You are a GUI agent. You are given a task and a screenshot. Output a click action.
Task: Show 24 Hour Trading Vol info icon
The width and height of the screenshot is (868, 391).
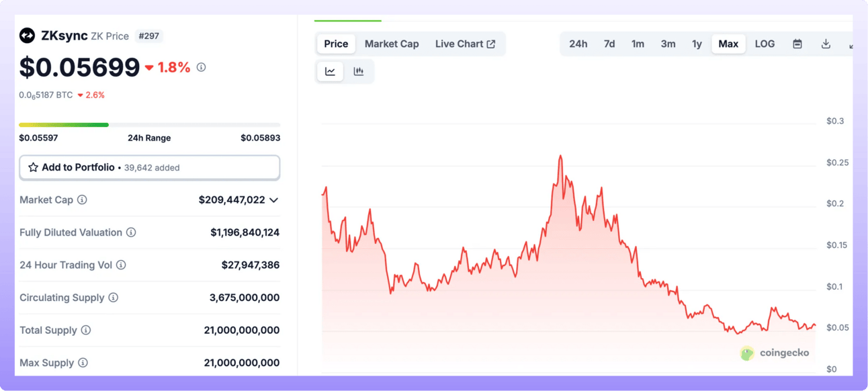pyautogui.click(x=121, y=265)
